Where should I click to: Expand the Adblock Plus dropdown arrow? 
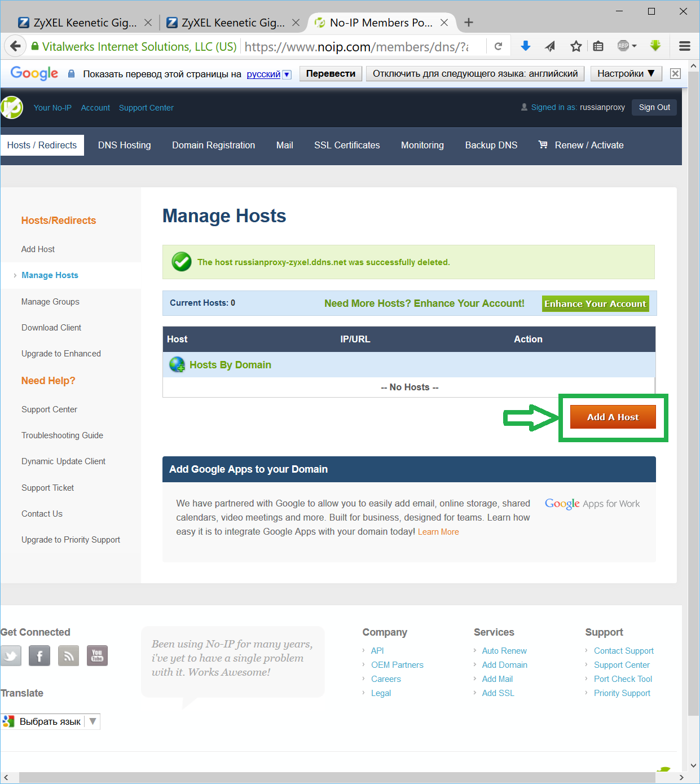pos(634,46)
